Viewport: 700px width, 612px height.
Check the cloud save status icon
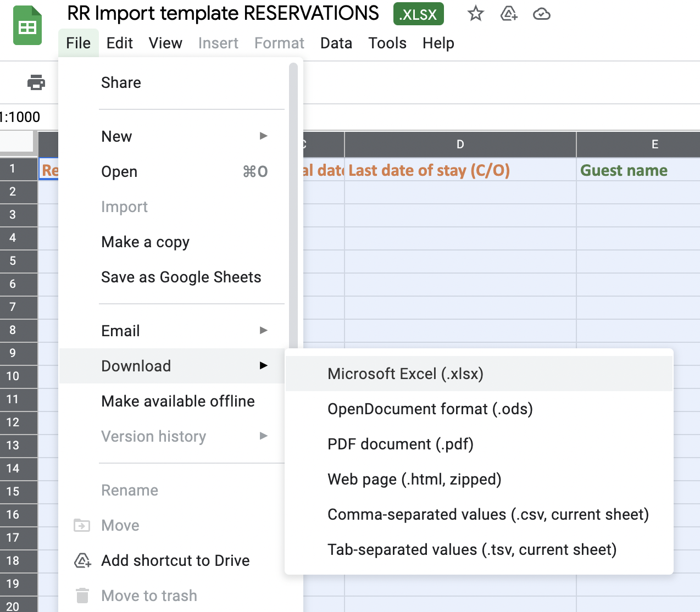(542, 14)
